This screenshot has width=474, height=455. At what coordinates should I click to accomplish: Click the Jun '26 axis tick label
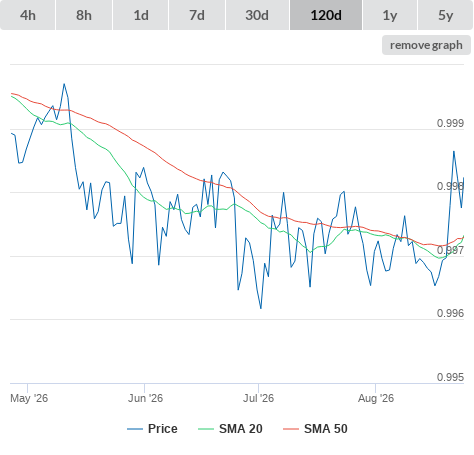[x=145, y=398]
